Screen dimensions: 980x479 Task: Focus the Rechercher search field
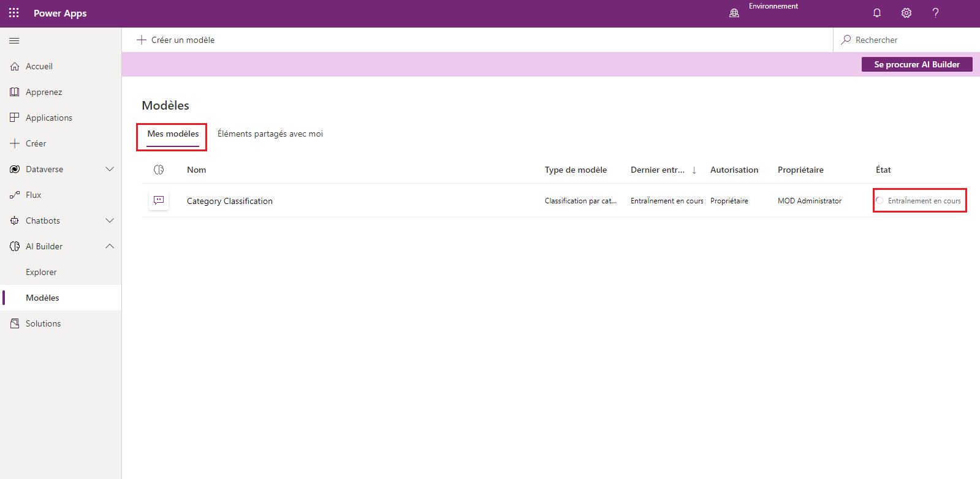[906, 40]
